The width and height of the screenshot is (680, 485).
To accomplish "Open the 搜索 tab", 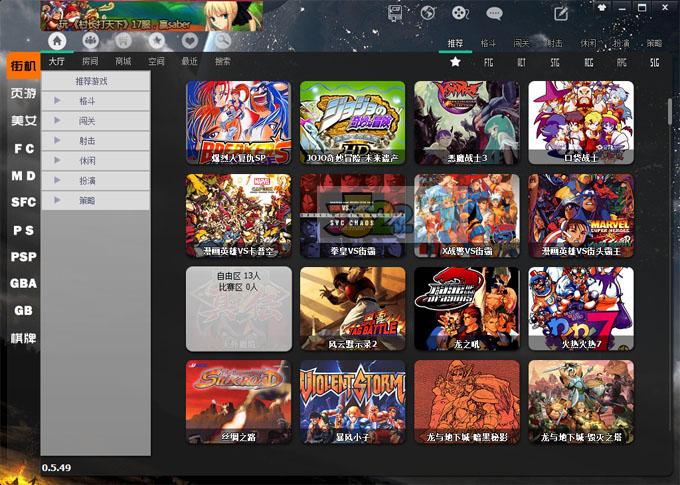I will (x=222, y=61).
